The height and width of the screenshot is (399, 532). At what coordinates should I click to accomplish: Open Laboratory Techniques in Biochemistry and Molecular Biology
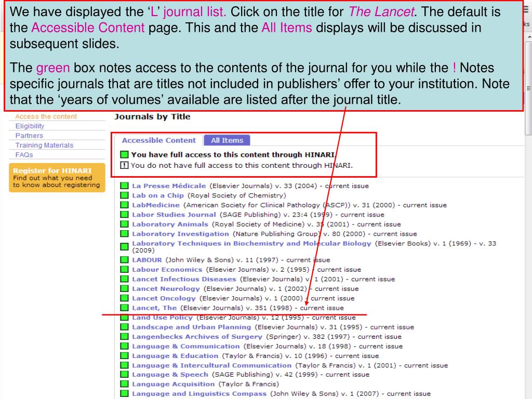252,243
